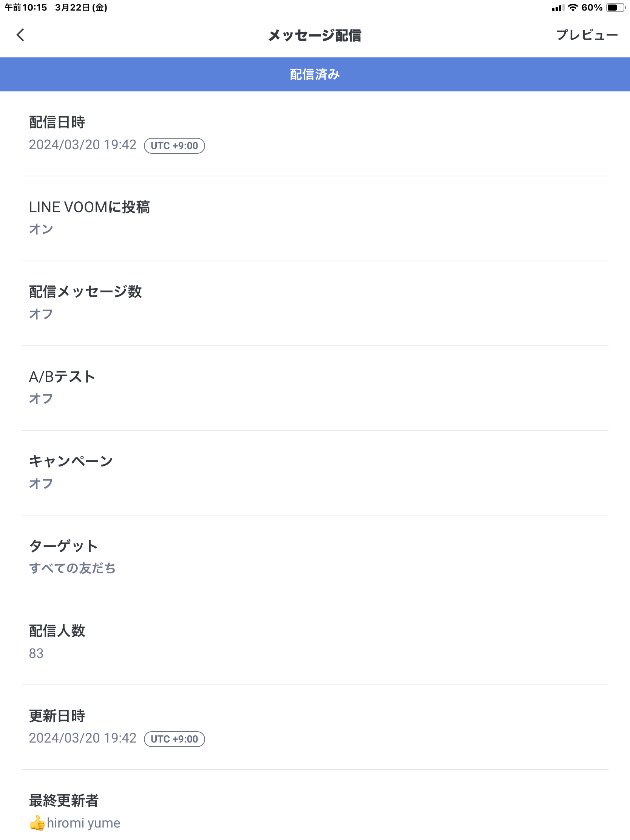Tap the UTC +9:00 badge under 更新日時
Screen dimensions: 630x840
174,739
